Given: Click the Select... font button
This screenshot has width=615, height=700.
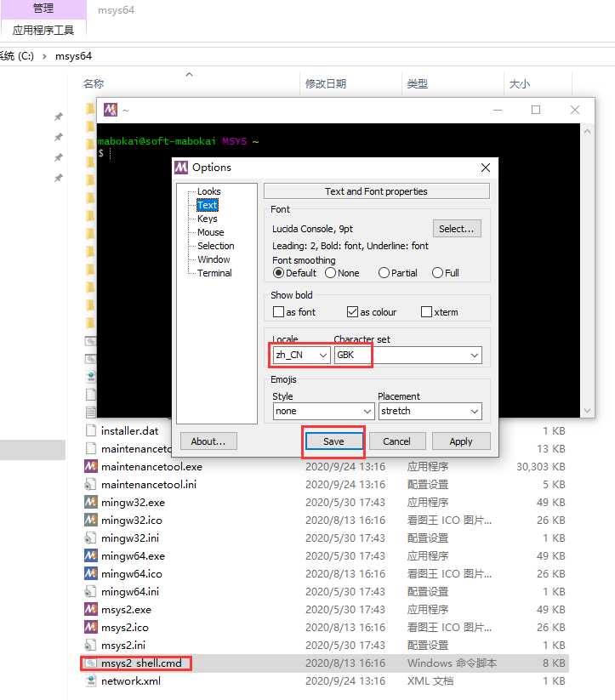Looking at the screenshot, I should coord(457,229).
